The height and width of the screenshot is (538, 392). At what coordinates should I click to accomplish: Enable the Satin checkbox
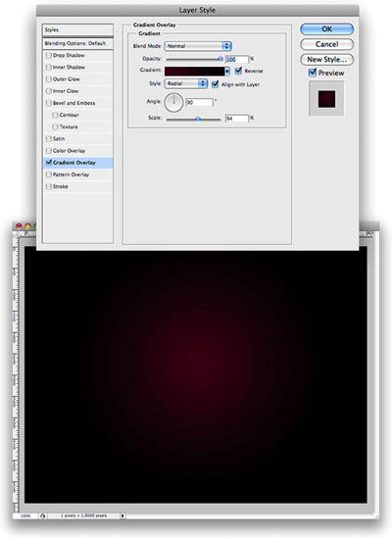coord(49,138)
